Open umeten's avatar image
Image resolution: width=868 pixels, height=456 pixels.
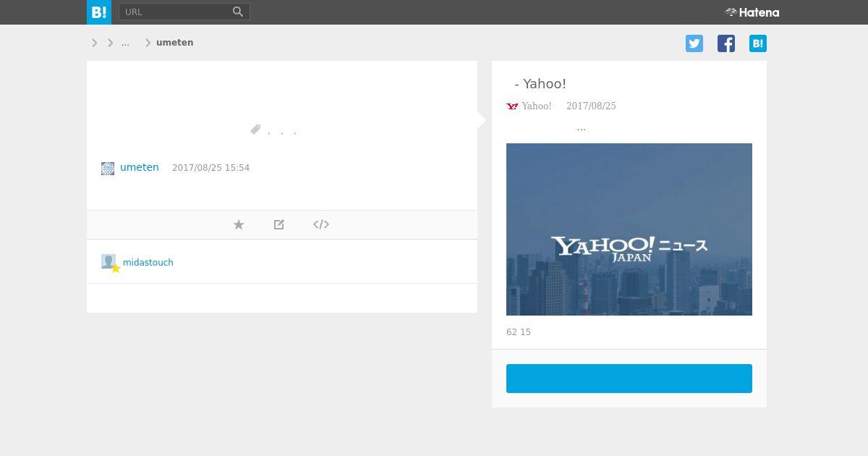[108, 169]
